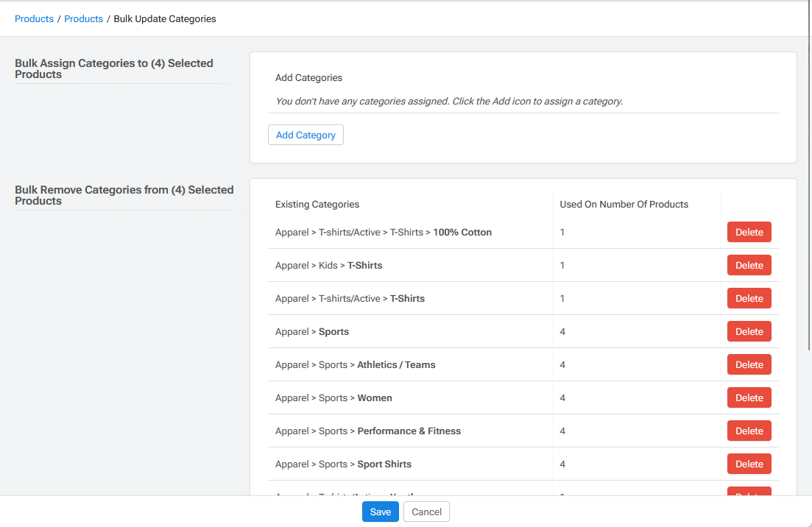
Task: Delete the "100% Cotton" category
Action: [749, 232]
